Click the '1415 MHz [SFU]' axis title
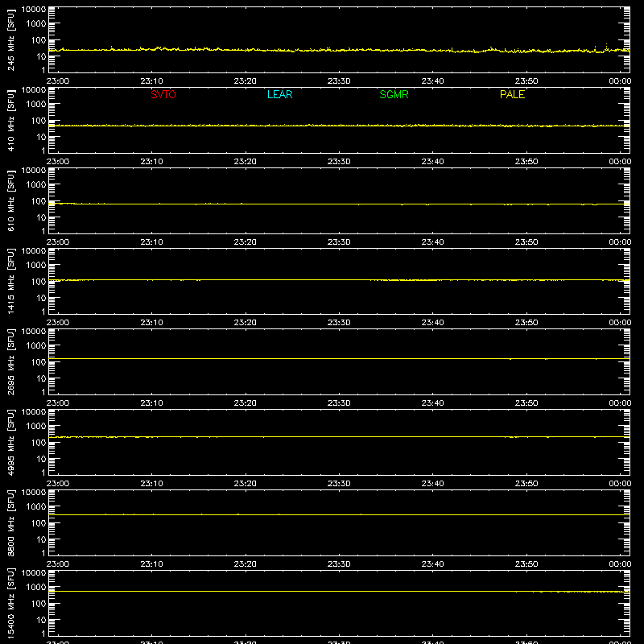This screenshot has height=644, width=644. (x=11, y=281)
